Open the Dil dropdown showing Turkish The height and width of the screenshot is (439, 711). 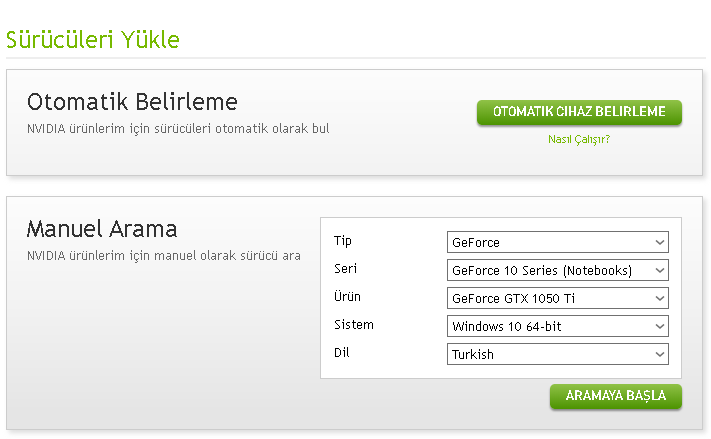[548, 354]
